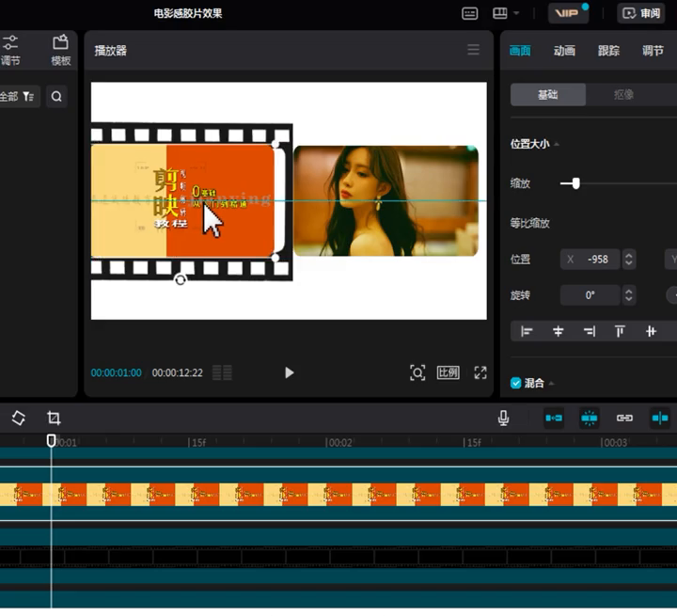Click the rotation 0° input field

tap(590, 295)
